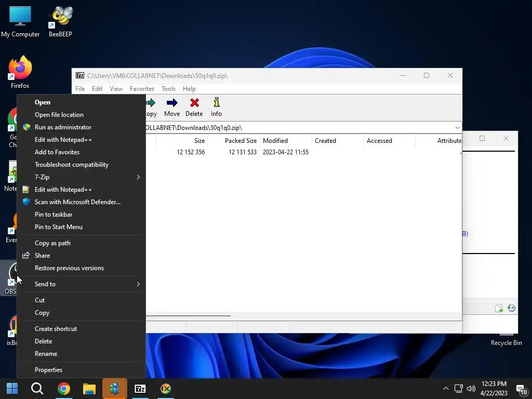Open the Favorites menu in 7-Zip

tap(142, 88)
